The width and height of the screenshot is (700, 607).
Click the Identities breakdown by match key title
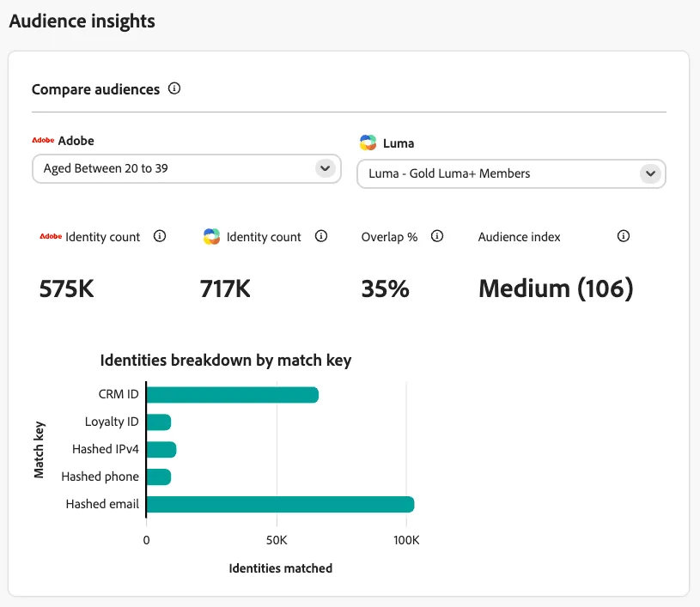[x=225, y=361]
